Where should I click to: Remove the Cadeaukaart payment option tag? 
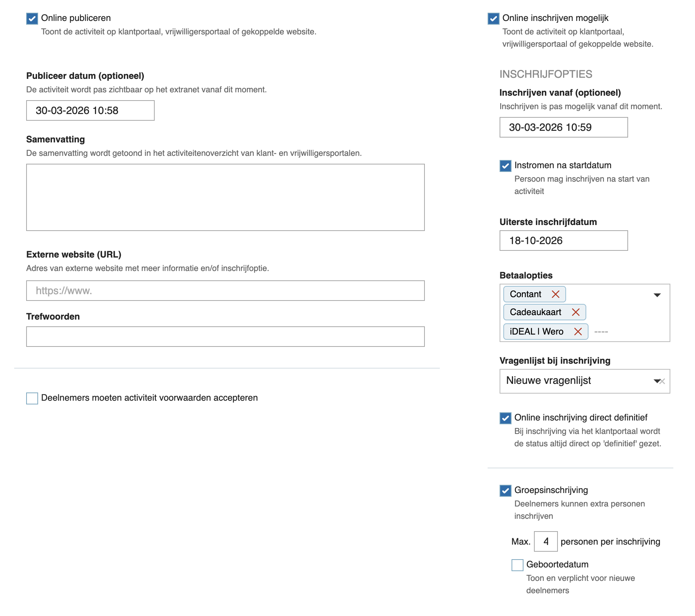pos(575,312)
